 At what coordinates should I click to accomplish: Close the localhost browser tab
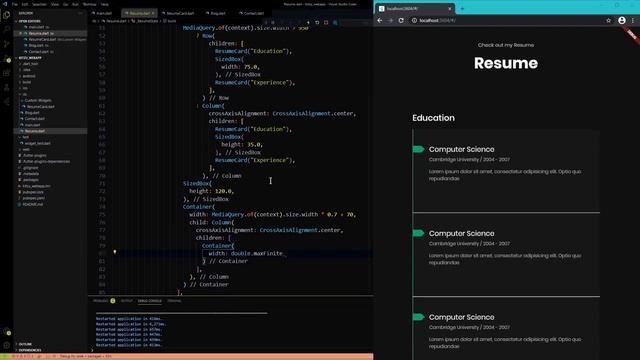450,8
